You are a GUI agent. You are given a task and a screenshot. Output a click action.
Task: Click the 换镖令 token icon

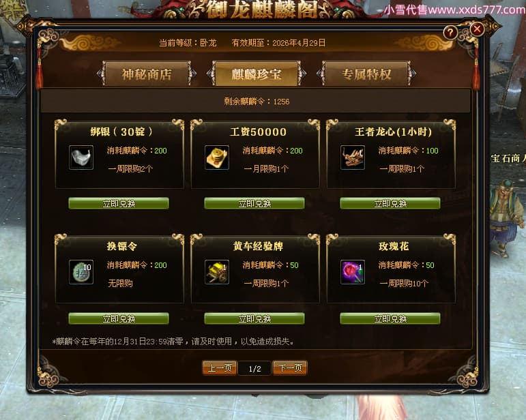pos(81,272)
